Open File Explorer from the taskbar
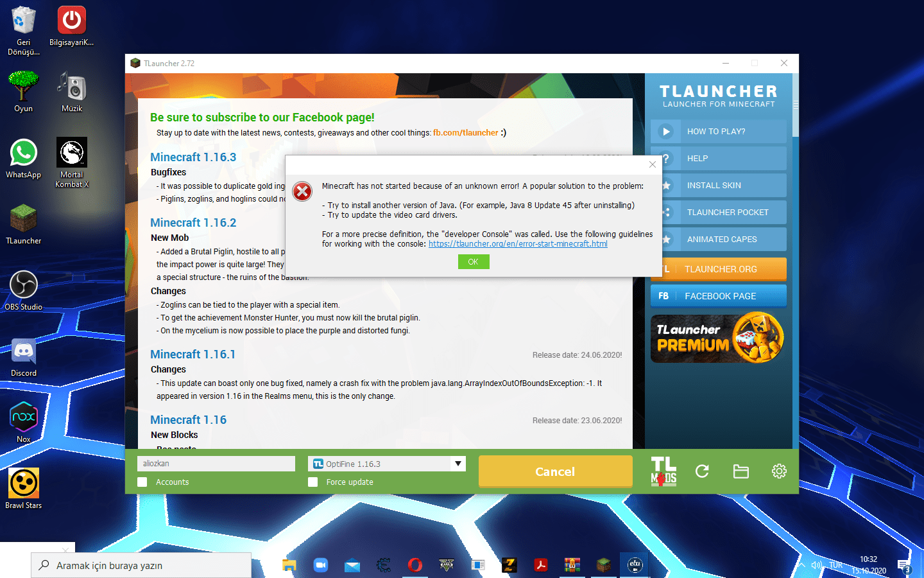The image size is (924, 578). point(289,565)
